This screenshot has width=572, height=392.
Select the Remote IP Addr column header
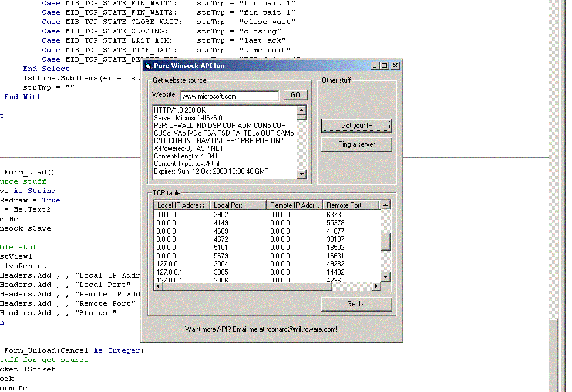coord(294,205)
